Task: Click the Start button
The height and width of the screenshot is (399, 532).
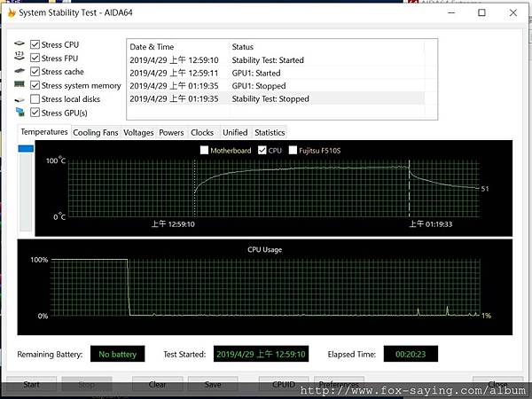Action: point(32,384)
